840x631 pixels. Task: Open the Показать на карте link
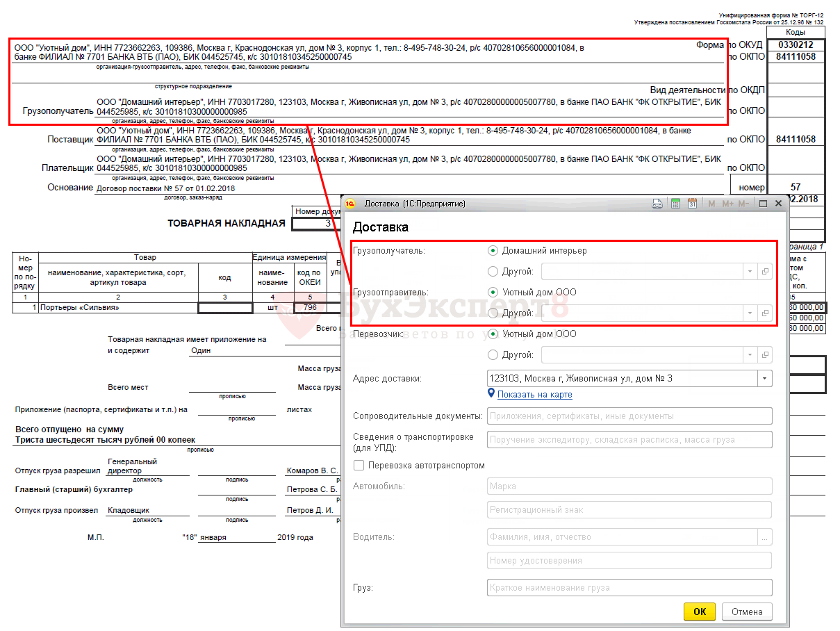point(534,395)
